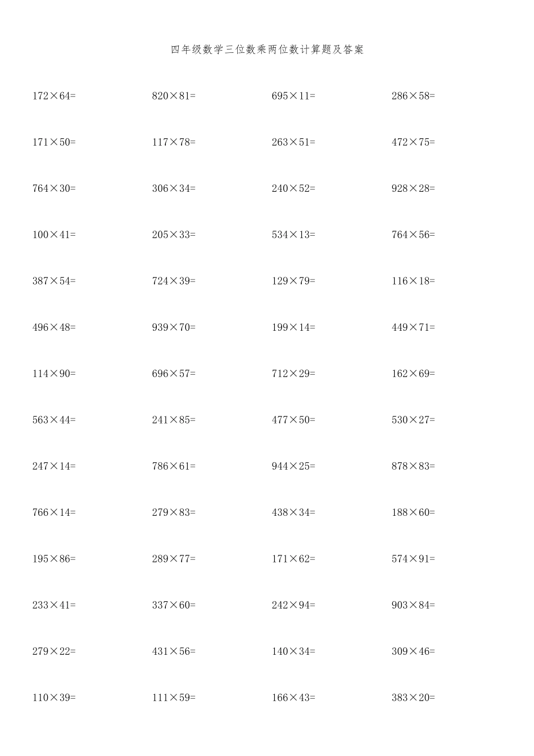Click the worksheet title at the top

point(267,49)
